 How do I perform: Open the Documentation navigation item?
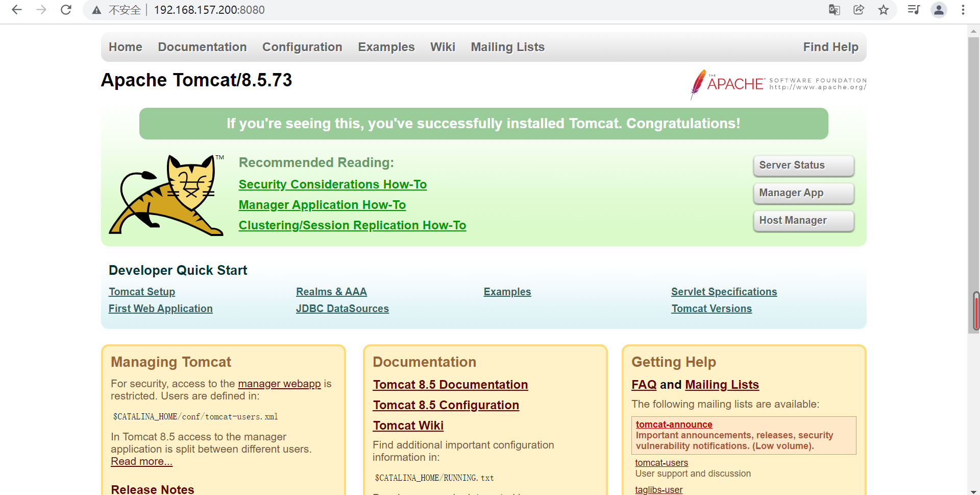click(202, 47)
